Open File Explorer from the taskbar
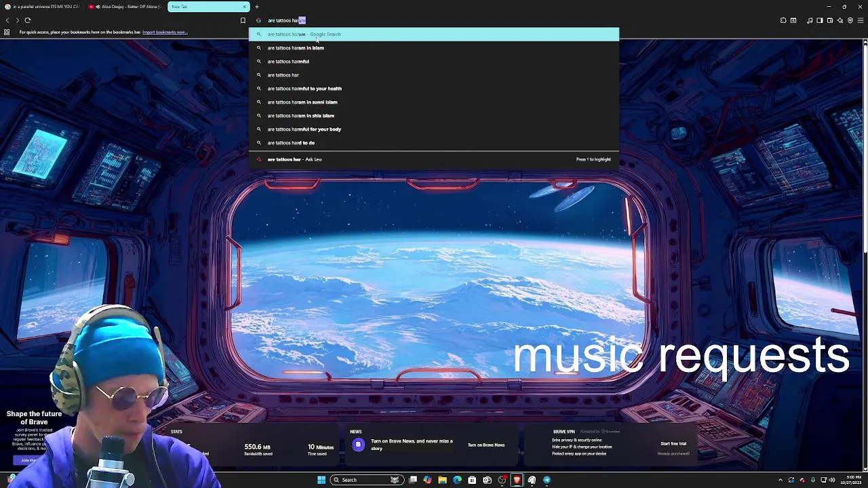Image resolution: width=868 pixels, height=488 pixels. [x=442, y=480]
